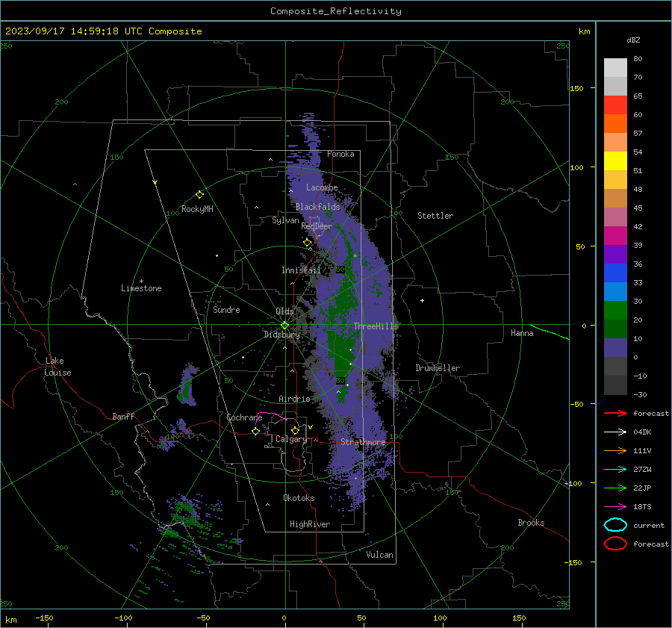Click the Brooks town label
This screenshot has height=628, width=672.
click(531, 523)
